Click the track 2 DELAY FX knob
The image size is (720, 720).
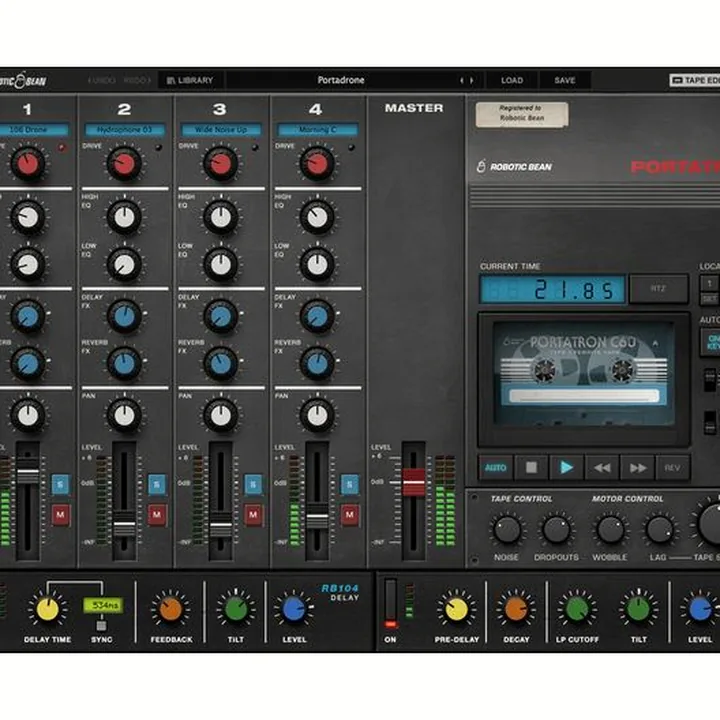coord(124,316)
